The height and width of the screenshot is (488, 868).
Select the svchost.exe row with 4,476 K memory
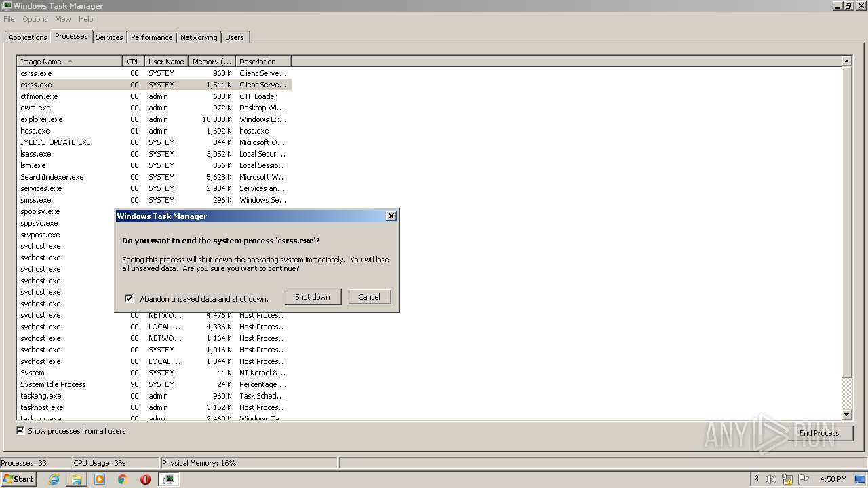[x=155, y=315]
